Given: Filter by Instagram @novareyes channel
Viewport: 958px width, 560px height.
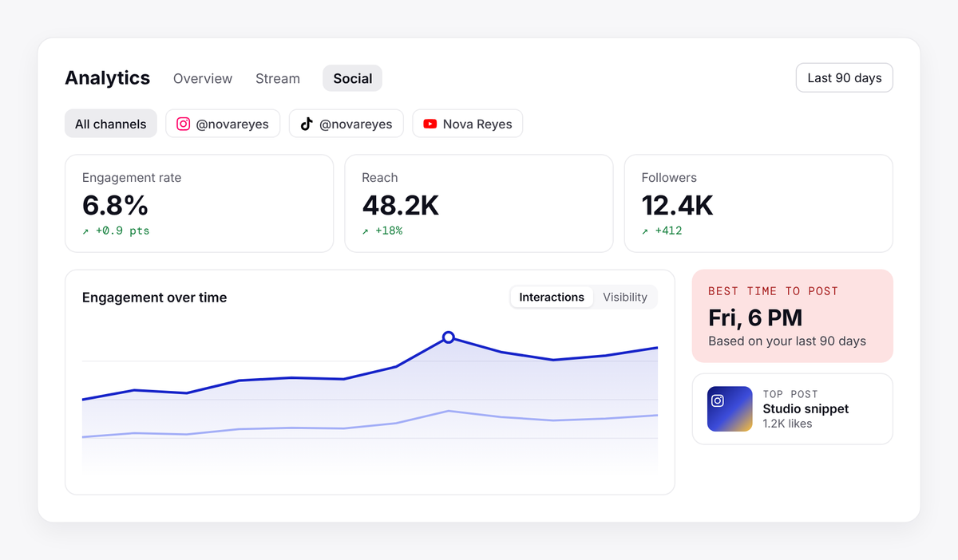Looking at the screenshot, I should (223, 124).
